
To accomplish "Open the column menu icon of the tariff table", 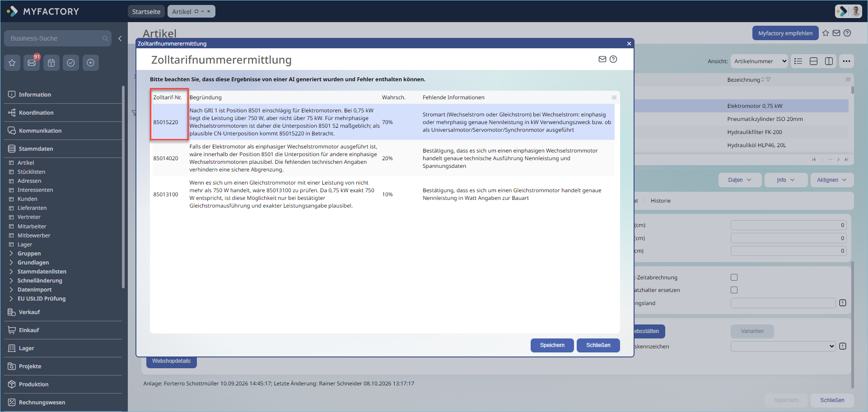I will click(614, 97).
